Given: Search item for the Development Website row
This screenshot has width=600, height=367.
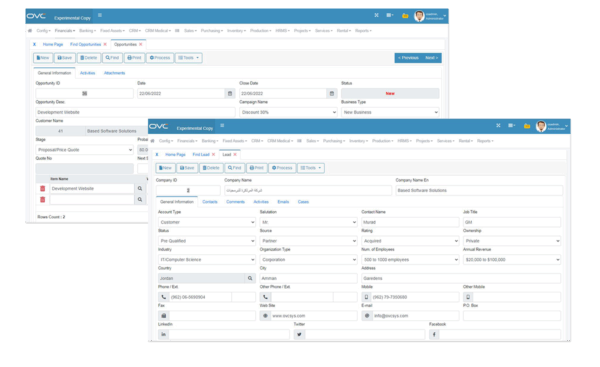Looking at the screenshot, I should pos(140,189).
